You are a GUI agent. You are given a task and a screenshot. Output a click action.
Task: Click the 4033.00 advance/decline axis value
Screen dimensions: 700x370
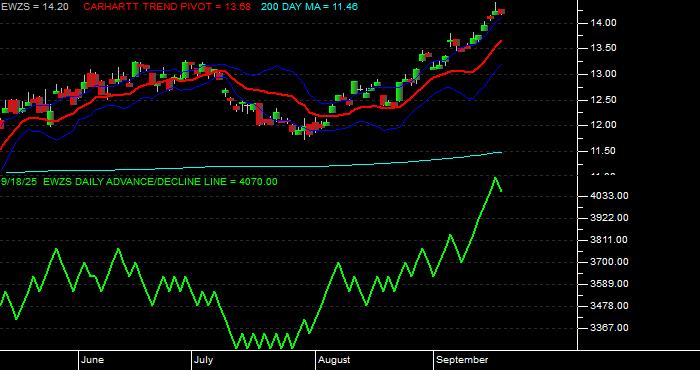(x=609, y=196)
